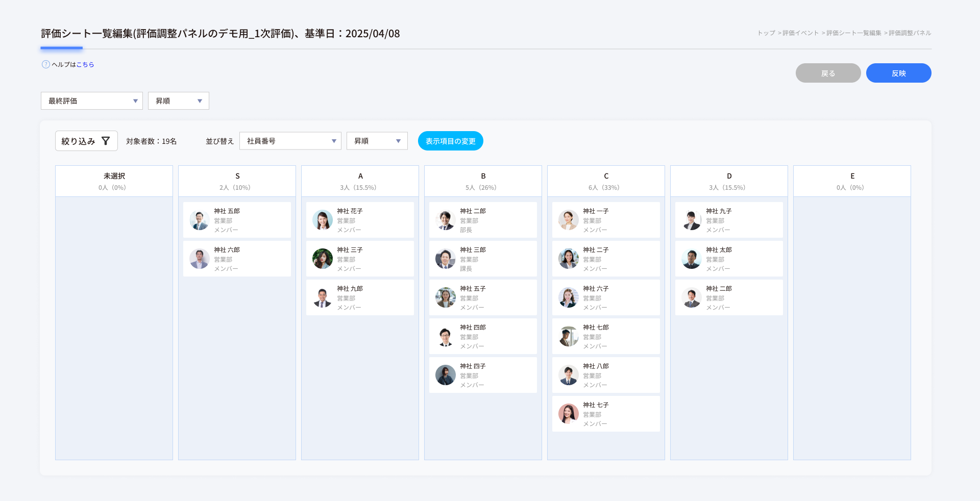The width and height of the screenshot is (980, 501).
Task: Go to 評価イベント in breadcrumb
Action: [800, 33]
